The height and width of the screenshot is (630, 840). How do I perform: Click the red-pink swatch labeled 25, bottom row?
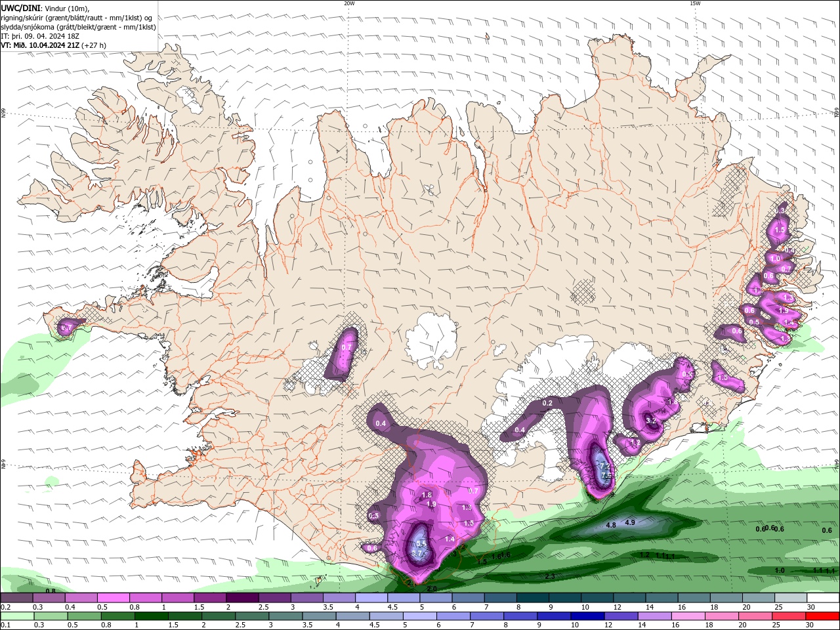tap(791, 616)
